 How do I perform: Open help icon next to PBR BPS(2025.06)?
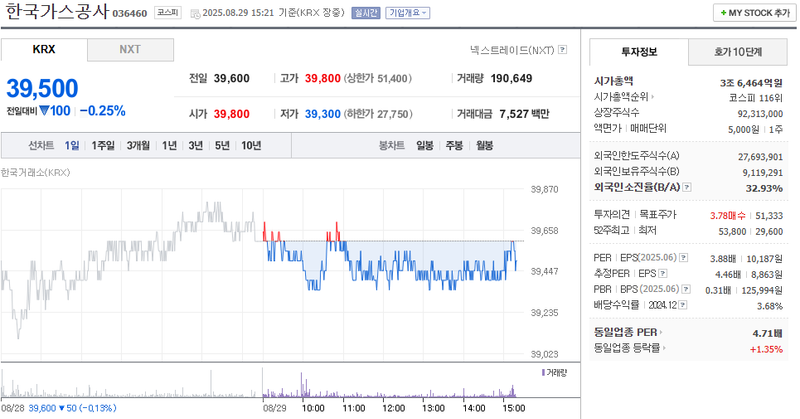tap(686, 289)
